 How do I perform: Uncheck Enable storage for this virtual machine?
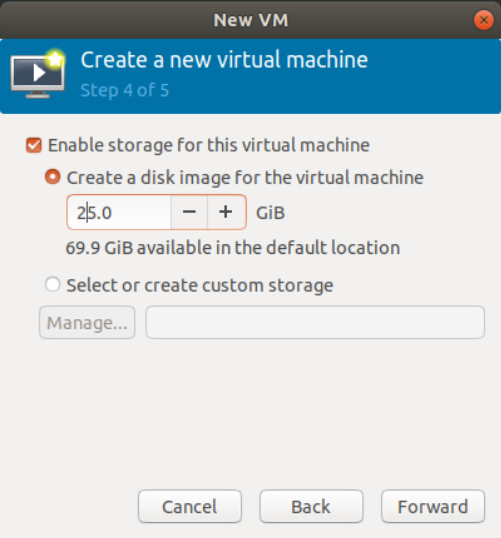pyautogui.click(x=34, y=145)
